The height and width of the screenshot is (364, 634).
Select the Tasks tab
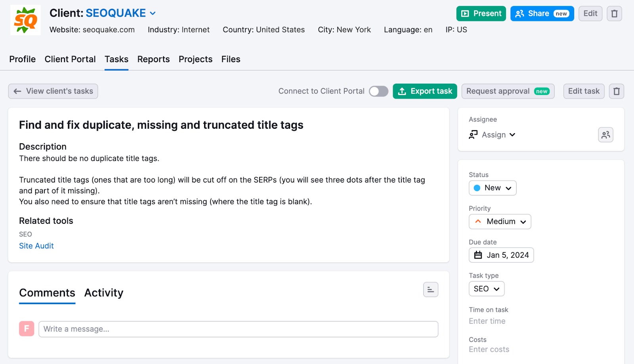click(116, 59)
